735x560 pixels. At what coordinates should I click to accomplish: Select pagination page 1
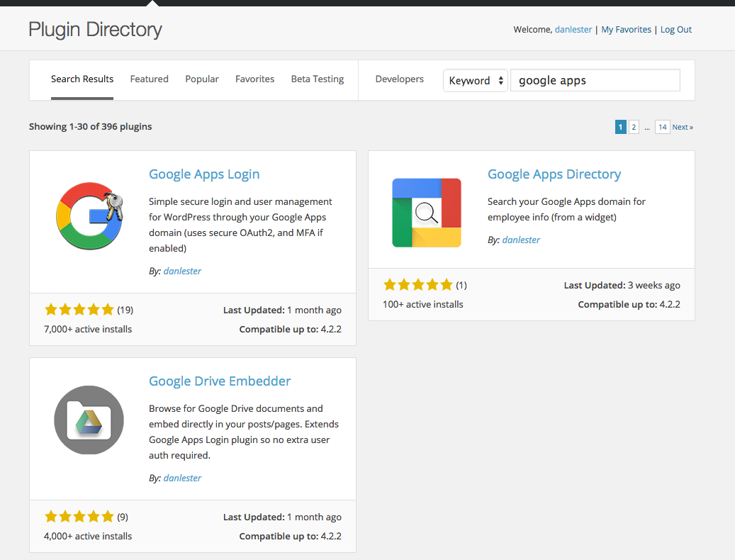click(621, 127)
